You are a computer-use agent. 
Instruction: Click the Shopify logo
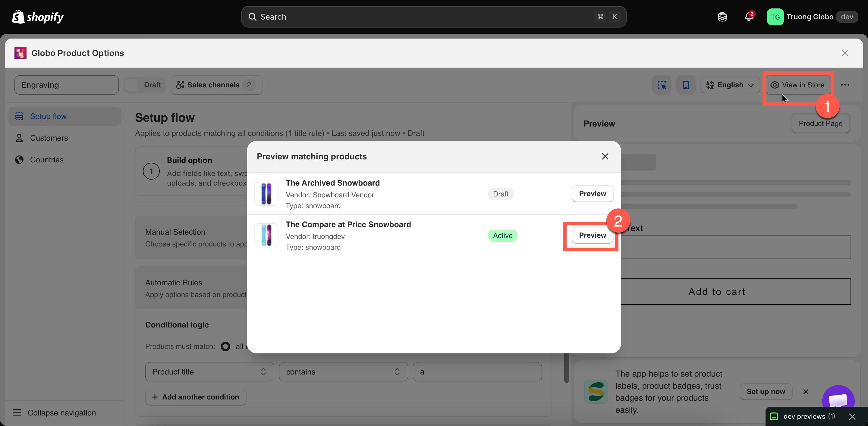coord(38,17)
